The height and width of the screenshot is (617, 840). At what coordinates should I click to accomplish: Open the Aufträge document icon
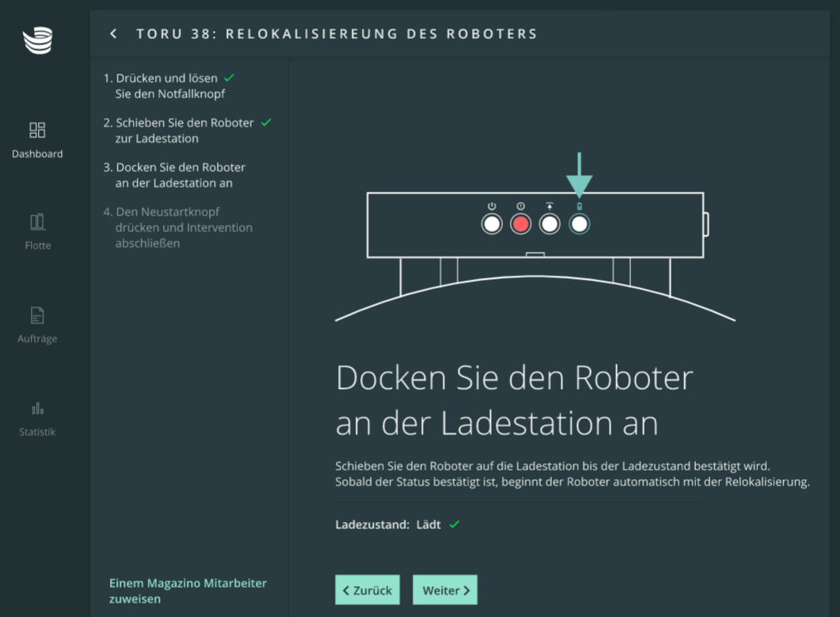coord(37,315)
